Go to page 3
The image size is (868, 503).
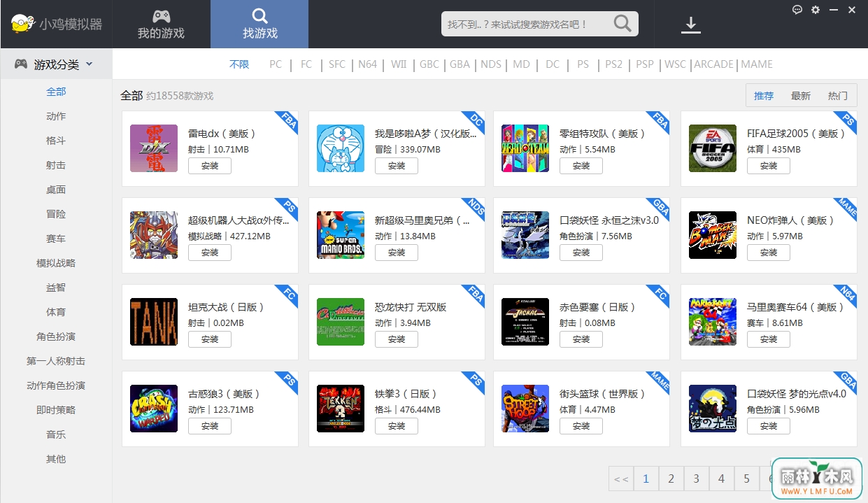click(x=696, y=479)
